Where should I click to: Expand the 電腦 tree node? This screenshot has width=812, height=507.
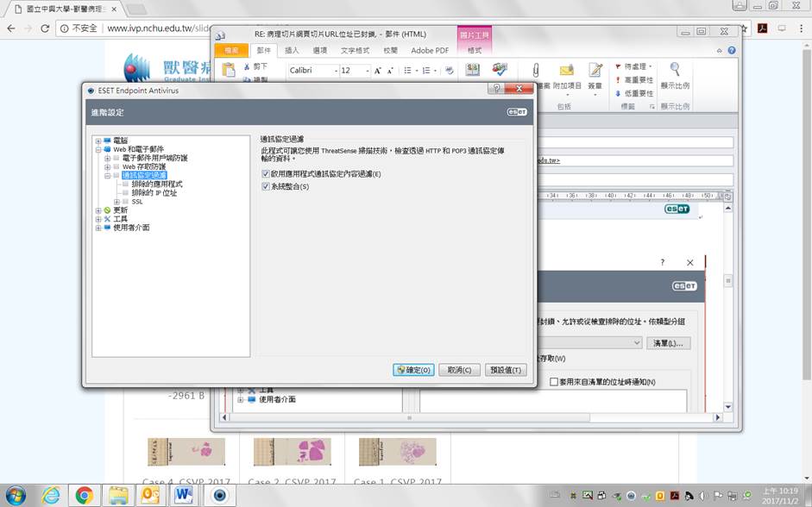[x=98, y=141]
